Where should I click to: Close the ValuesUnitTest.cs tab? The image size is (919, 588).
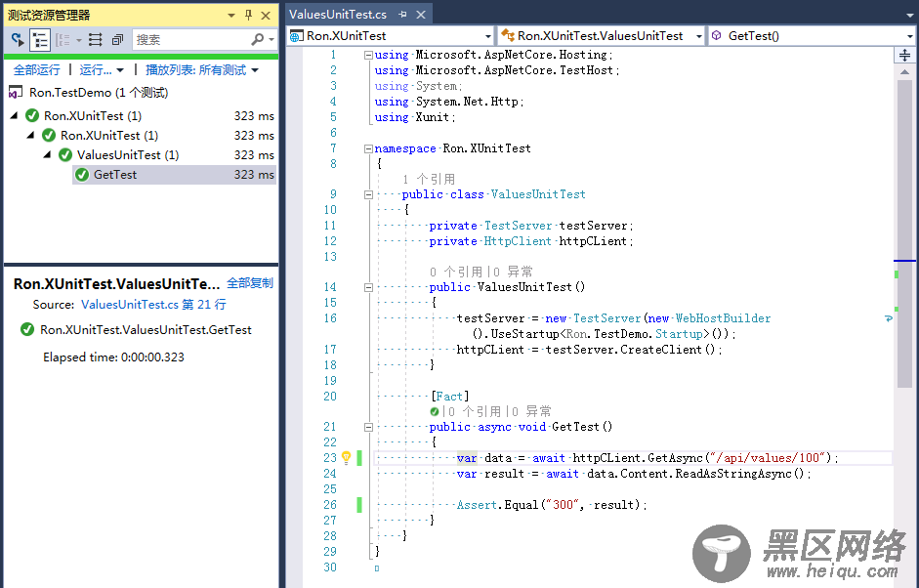421,15
